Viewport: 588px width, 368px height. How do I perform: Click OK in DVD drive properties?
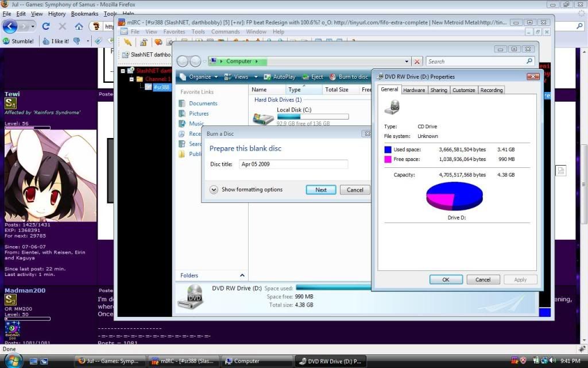446,279
